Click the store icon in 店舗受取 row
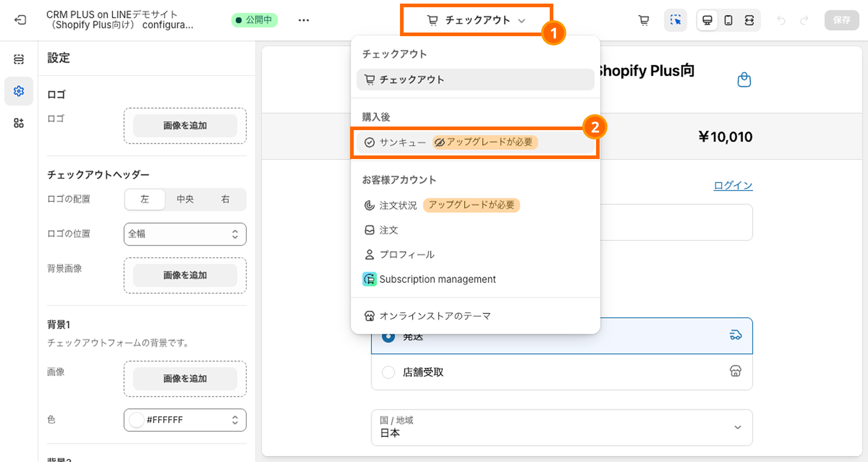Screen dimensions: 868x462 pos(735,371)
